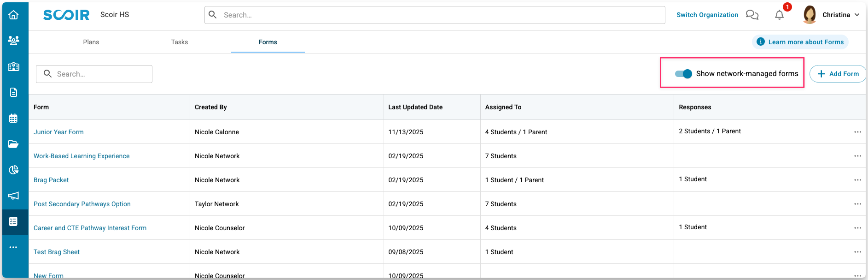Click the folder icon in sidebar

14,144
